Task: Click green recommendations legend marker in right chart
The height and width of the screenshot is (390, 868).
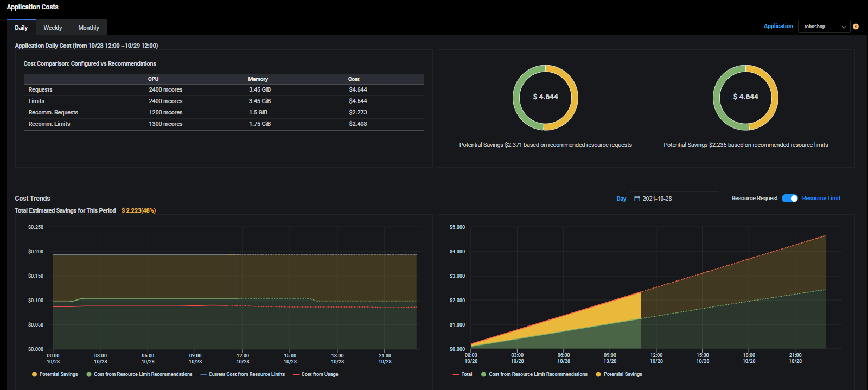Action: click(x=483, y=374)
